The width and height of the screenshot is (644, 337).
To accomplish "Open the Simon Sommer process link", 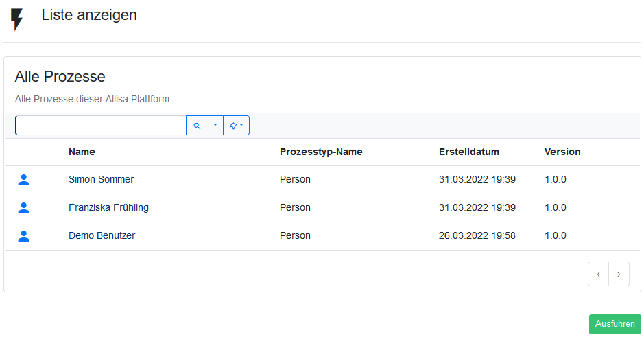I will click(x=101, y=180).
